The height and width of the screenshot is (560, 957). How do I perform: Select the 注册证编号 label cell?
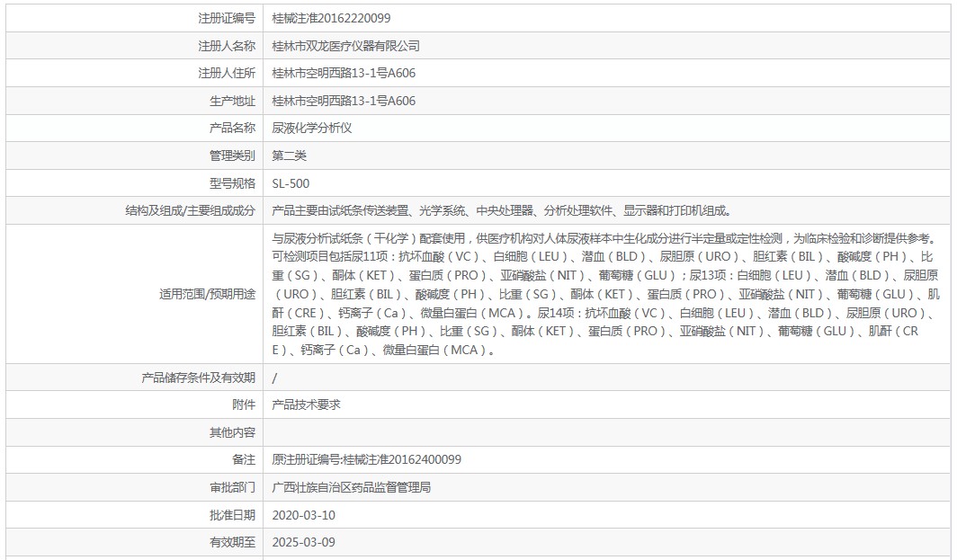pos(227,18)
